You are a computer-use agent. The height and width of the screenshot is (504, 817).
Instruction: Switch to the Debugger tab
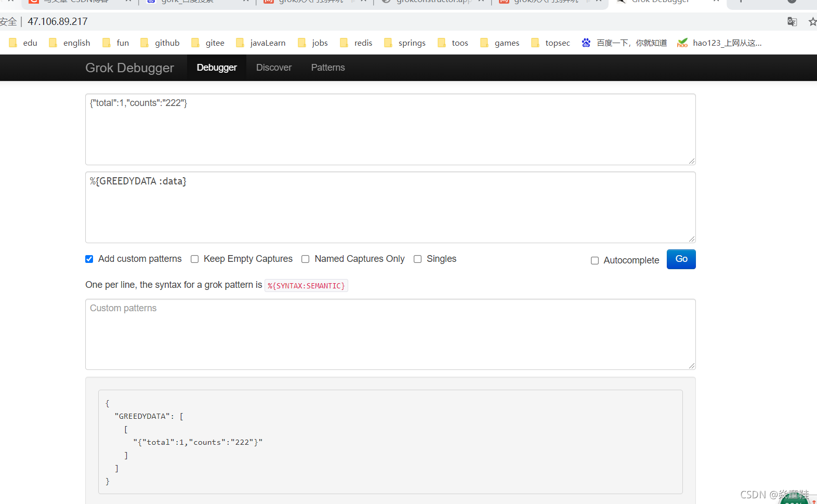click(217, 68)
